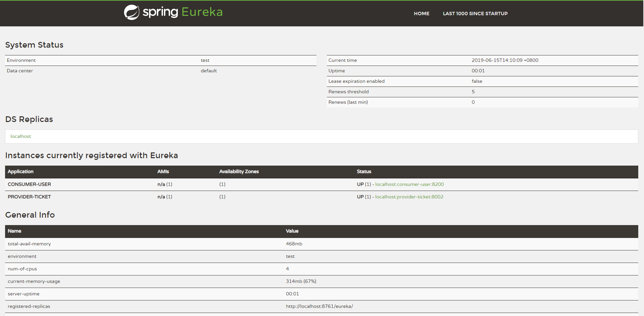Select the num-of-cpus value 4

(x=287, y=269)
